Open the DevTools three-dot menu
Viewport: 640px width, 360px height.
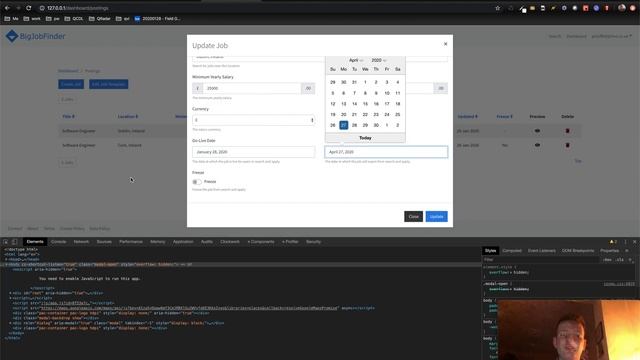point(625,242)
